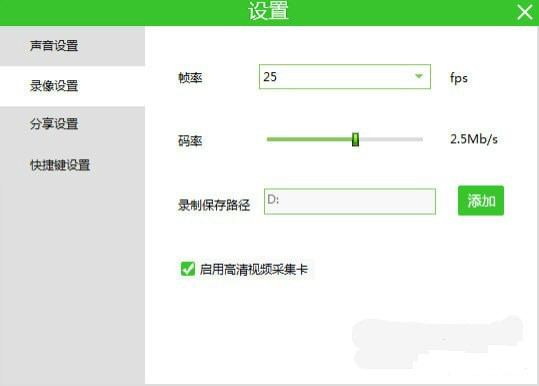Click the green 添加 button
Viewport: 539px width, 386px height.
pos(481,201)
